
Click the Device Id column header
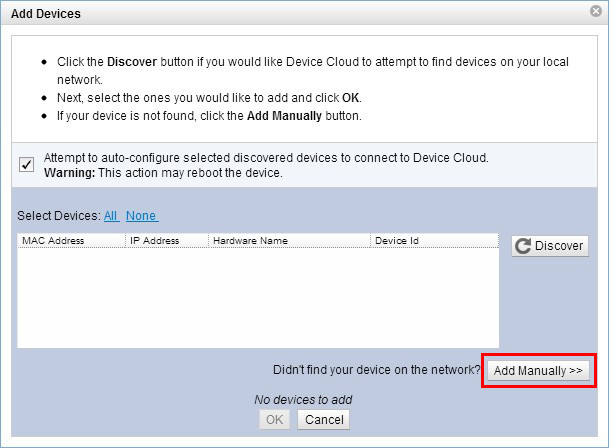tap(432, 241)
